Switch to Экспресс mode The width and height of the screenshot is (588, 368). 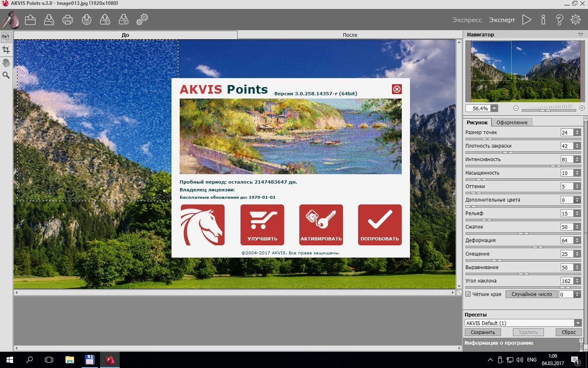coord(467,20)
